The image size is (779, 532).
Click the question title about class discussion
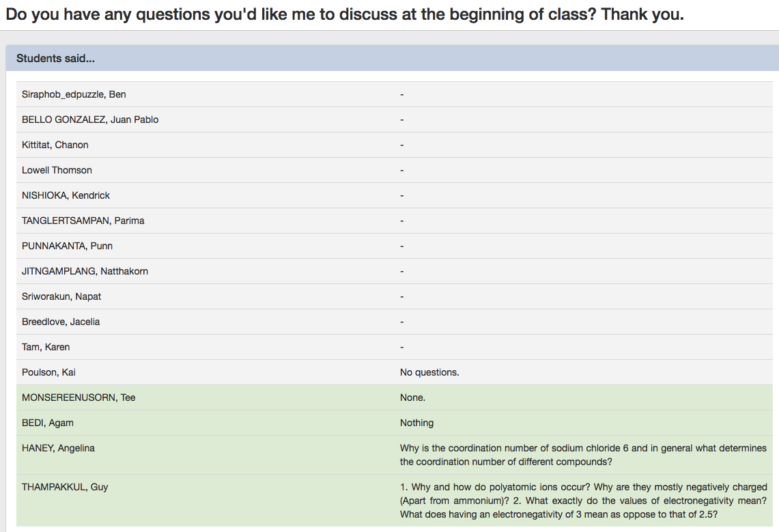[x=344, y=14]
